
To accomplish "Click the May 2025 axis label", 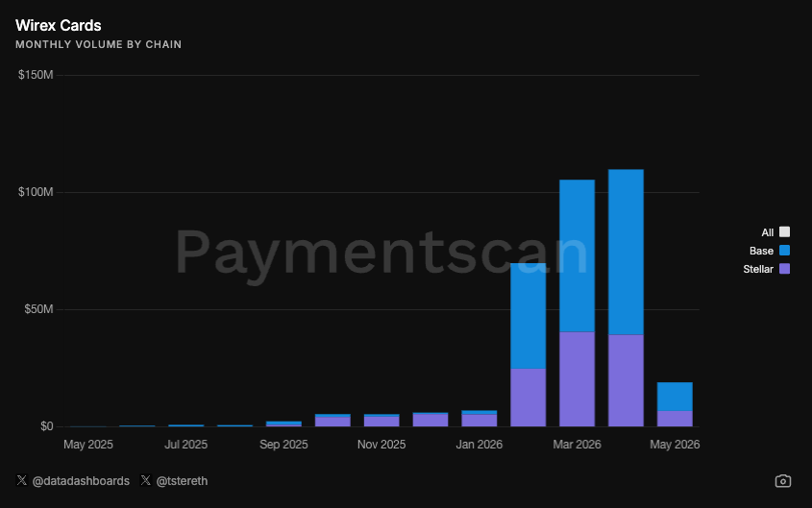I will pyautogui.click(x=88, y=445).
